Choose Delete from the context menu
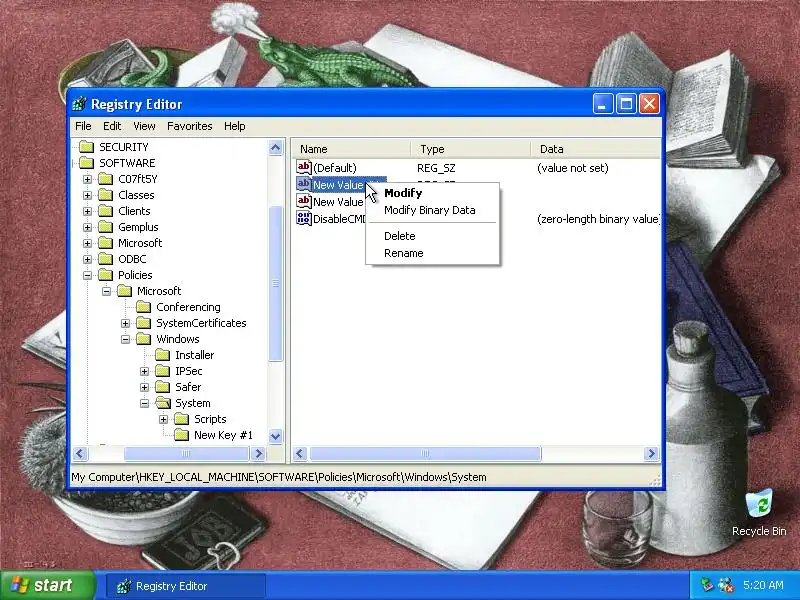 coord(432,236)
